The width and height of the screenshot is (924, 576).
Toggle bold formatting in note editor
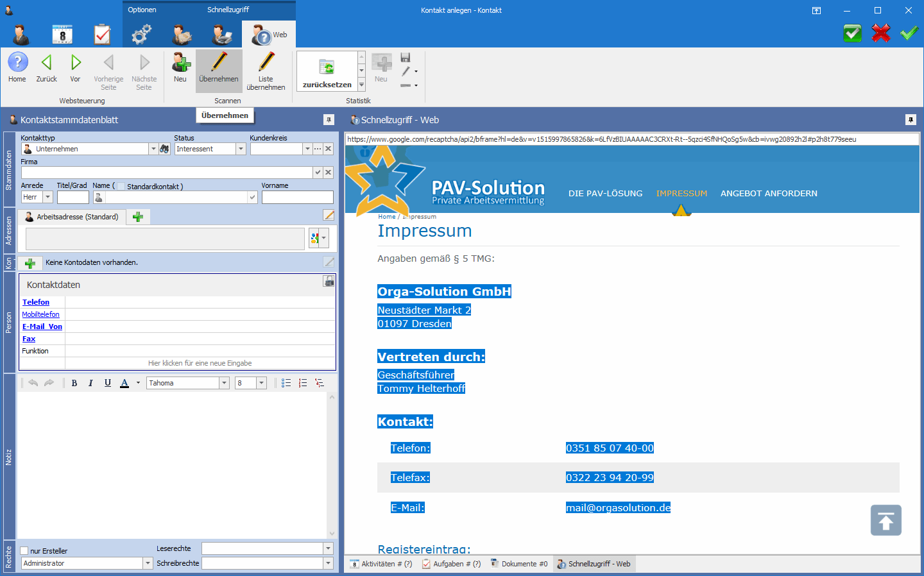pos(74,383)
